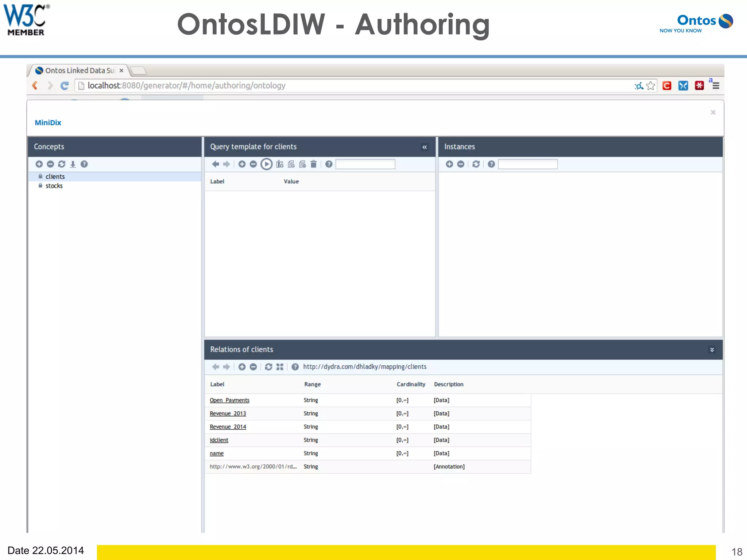Open a new browser tab

(x=139, y=70)
